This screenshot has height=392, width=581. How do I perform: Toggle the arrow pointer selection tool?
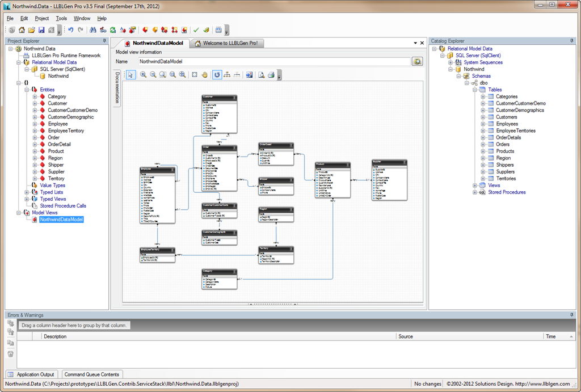click(x=130, y=74)
